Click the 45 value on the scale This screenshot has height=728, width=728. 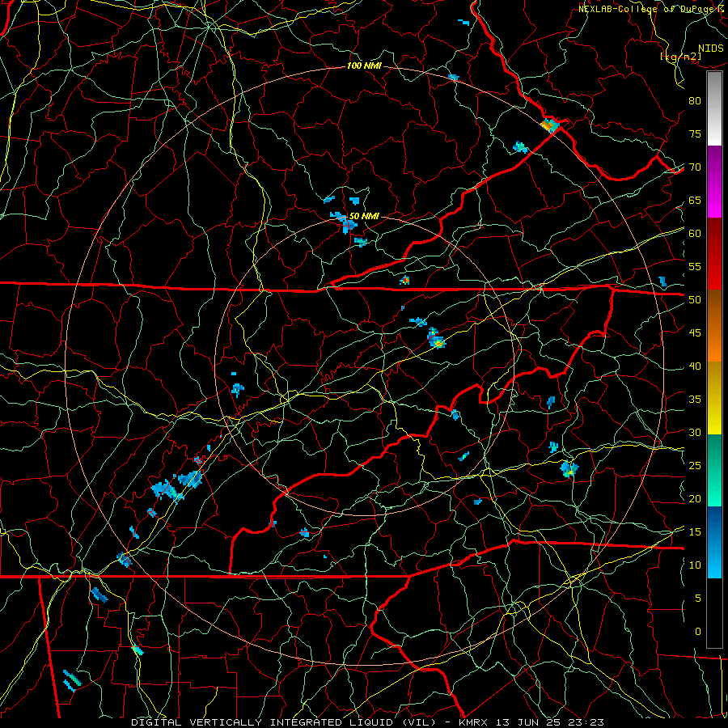(x=695, y=333)
